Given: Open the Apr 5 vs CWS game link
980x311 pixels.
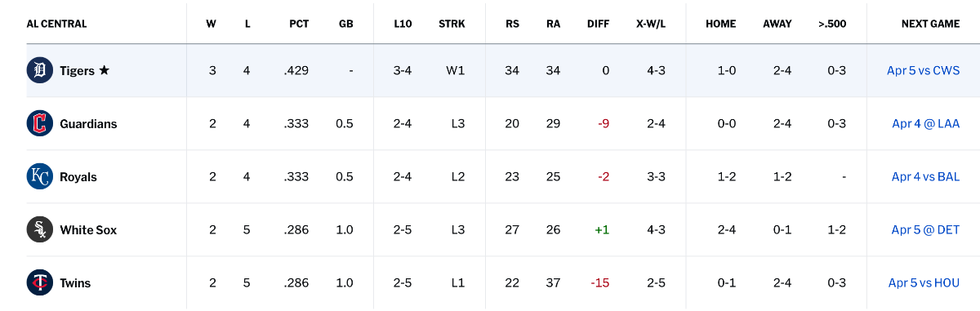Looking at the screenshot, I should click(923, 71).
